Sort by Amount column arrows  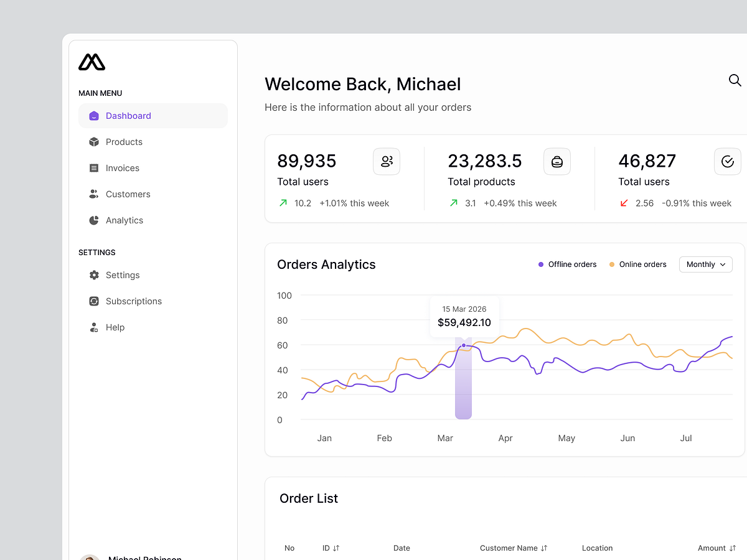click(732, 548)
